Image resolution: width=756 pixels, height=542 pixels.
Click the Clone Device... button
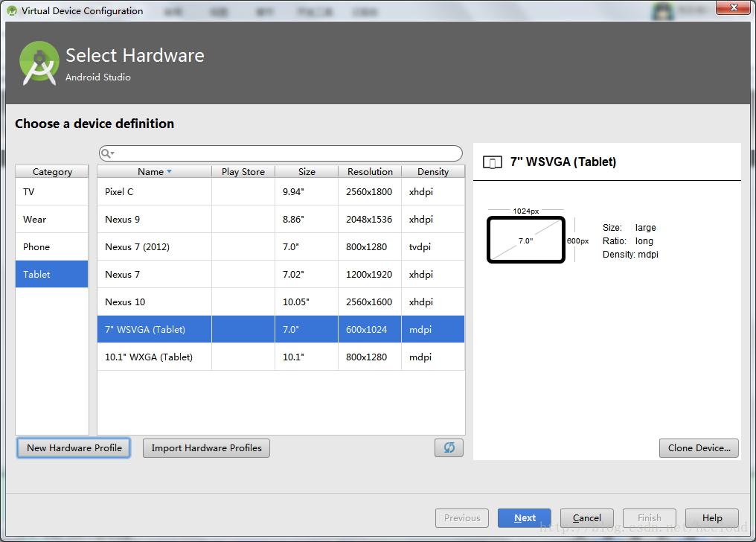point(699,448)
